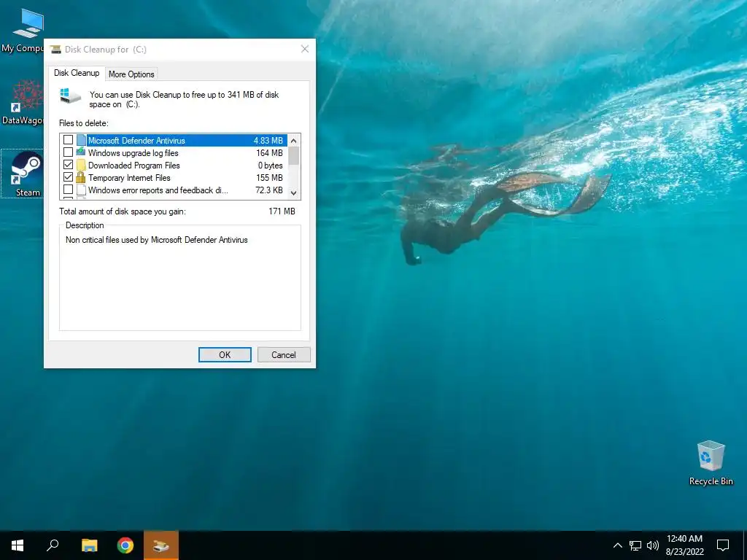747x560 pixels.
Task: Open the Windows Start menu
Action: (x=18, y=545)
